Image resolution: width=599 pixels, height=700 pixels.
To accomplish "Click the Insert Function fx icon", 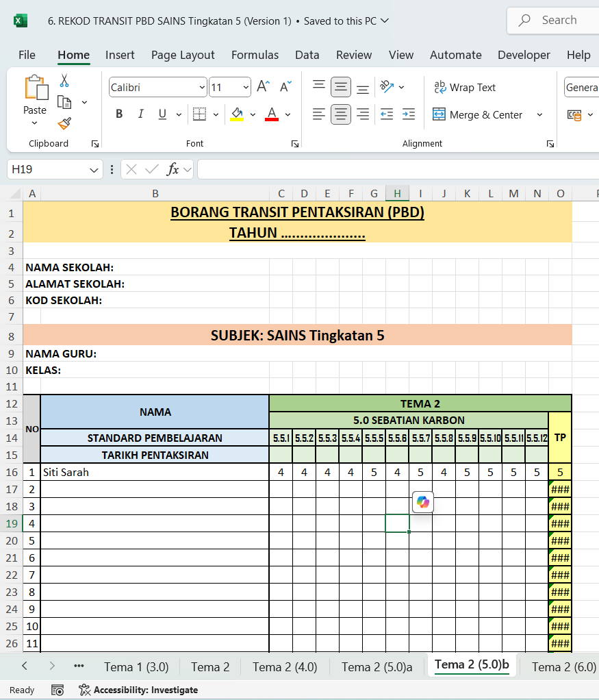I will pyautogui.click(x=173, y=169).
